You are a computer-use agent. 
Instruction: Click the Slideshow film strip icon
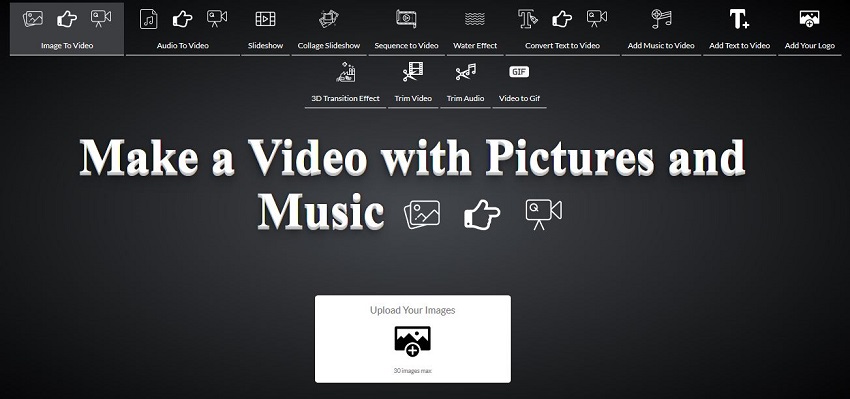coord(266,19)
